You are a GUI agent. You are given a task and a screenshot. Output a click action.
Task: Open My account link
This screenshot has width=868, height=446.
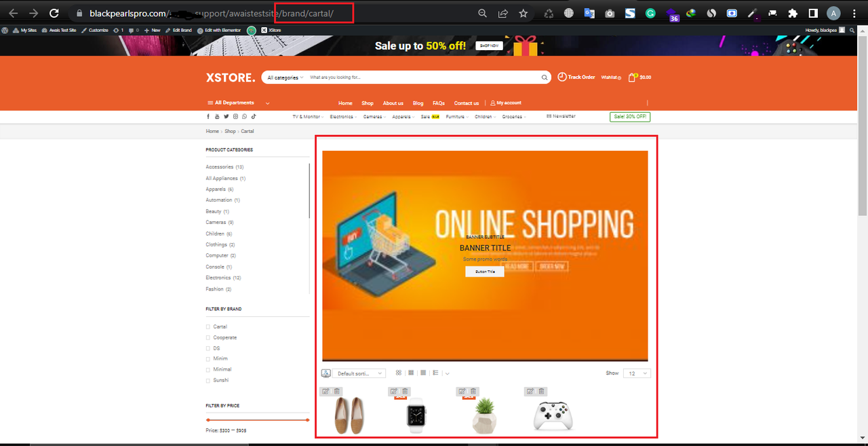tap(506, 103)
